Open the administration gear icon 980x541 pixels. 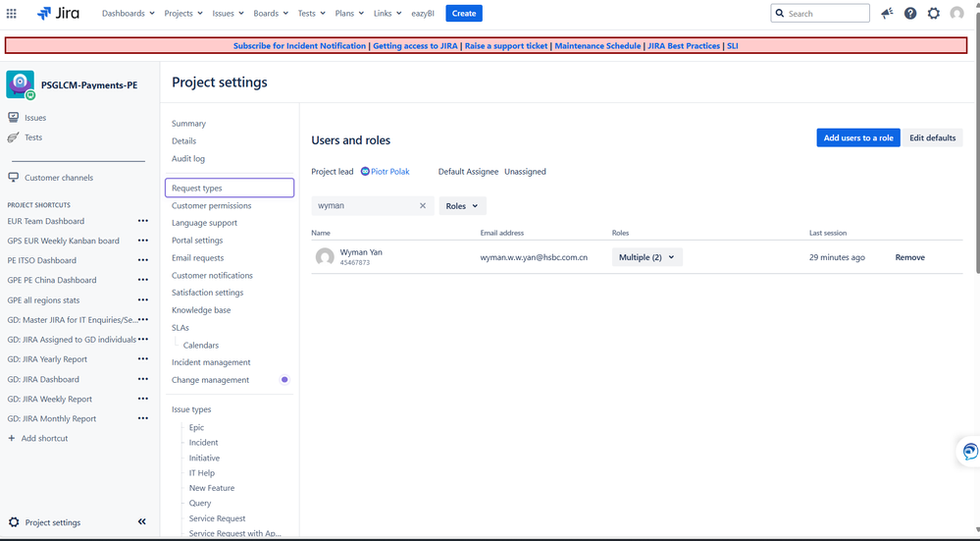(x=933, y=13)
